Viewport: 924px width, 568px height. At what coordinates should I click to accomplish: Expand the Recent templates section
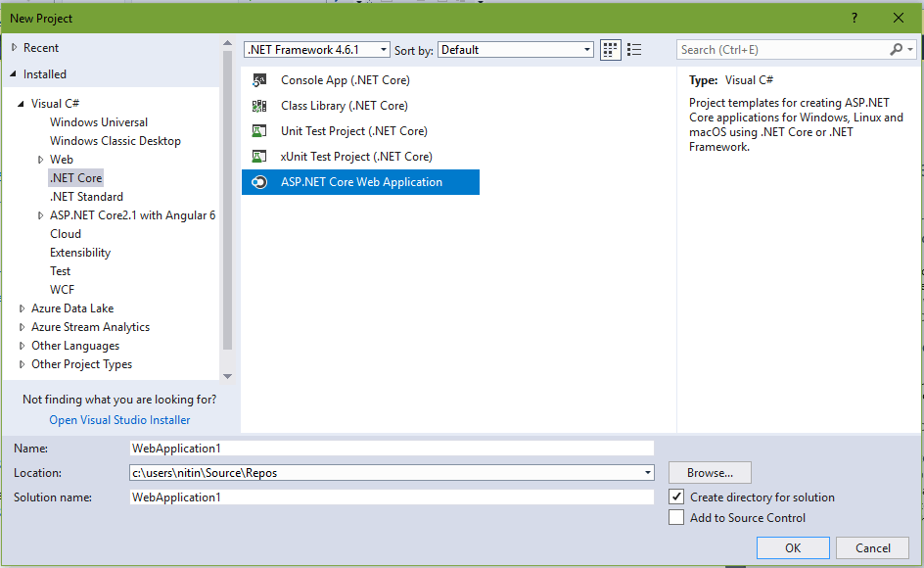[x=14, y=48]
